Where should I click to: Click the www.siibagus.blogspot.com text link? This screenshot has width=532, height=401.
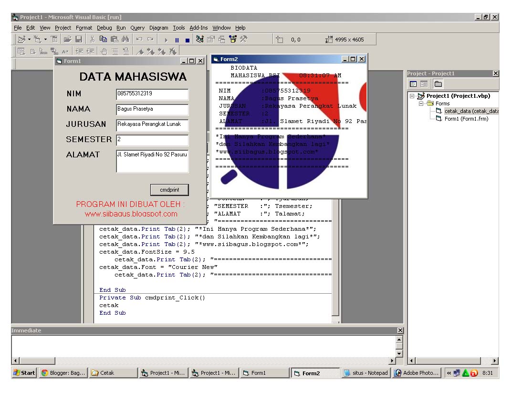[131, 214]
